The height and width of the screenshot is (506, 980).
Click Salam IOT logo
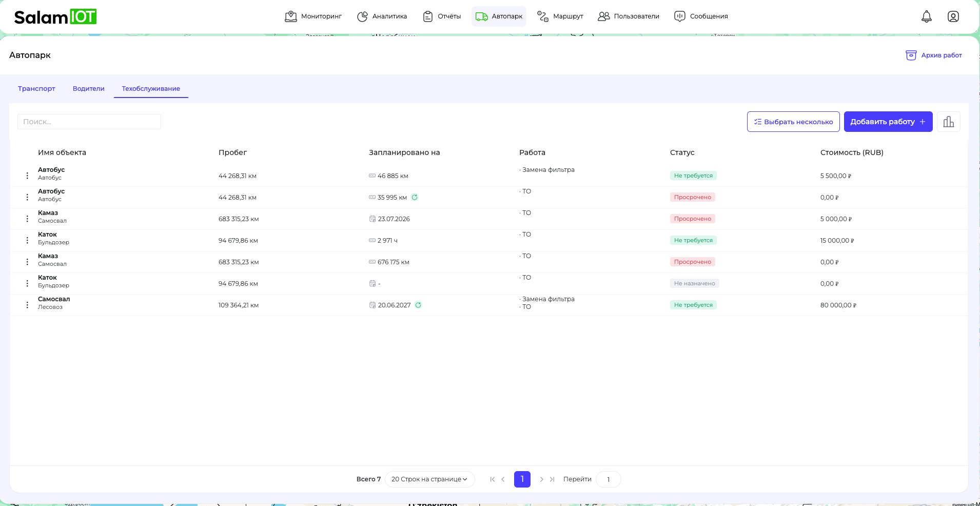(55, 17)
